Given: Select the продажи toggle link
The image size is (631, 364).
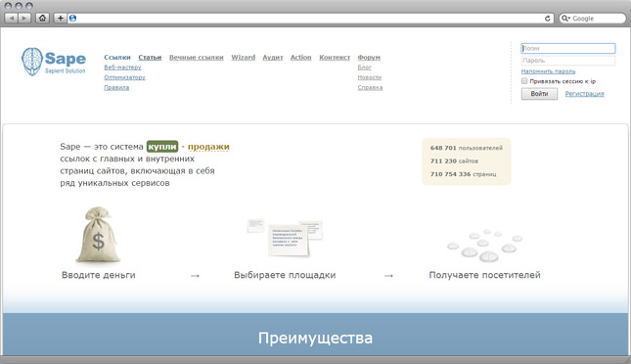Looking at the screenshot, I should [208, 147].
